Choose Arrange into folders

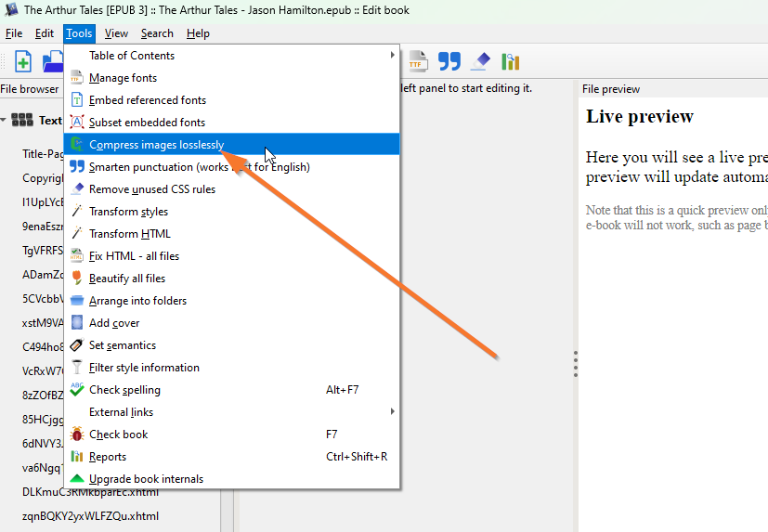[231, 301]
